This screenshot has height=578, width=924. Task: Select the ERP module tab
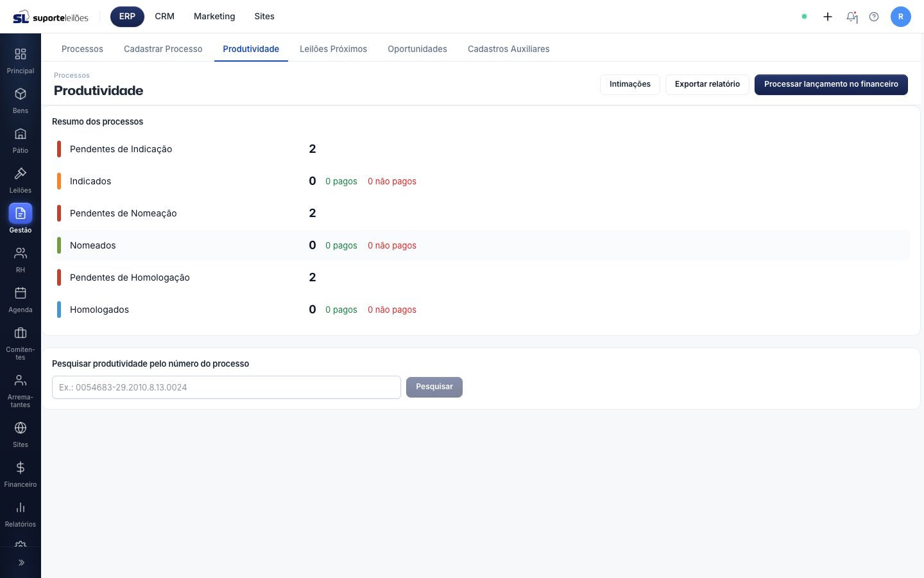pyautogui.click(x=127, y=17)
